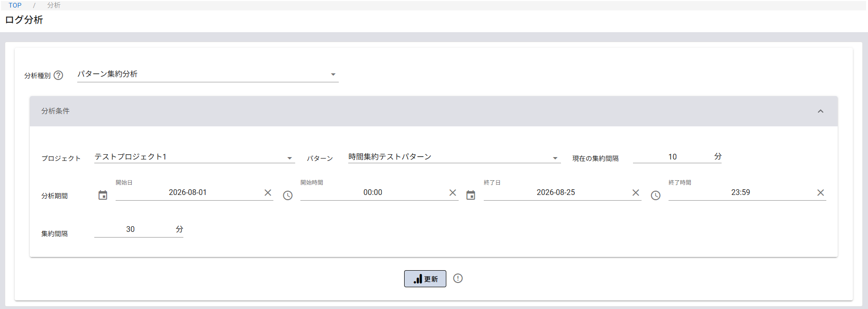Image resolution: width=868 pixels, height=309 pixels.
Task: Clear the 開始日 value 2026-08-01
Action: [268, 193]
